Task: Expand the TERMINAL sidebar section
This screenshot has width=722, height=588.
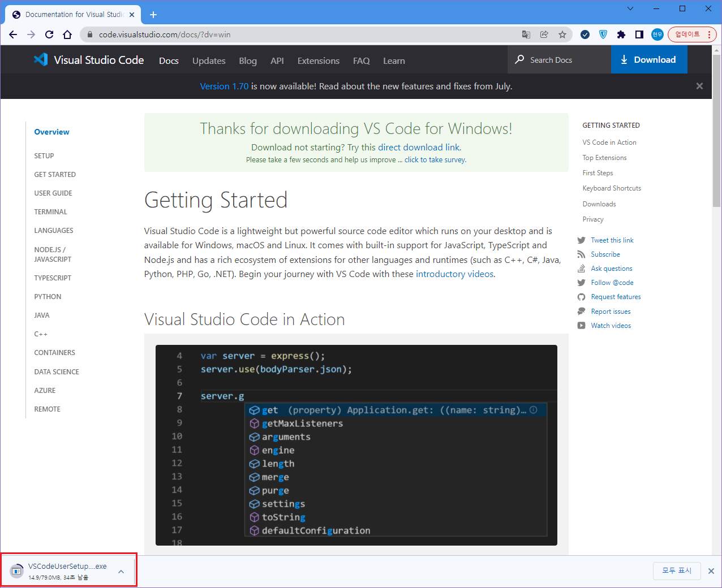Action: [x=50, y=211]
